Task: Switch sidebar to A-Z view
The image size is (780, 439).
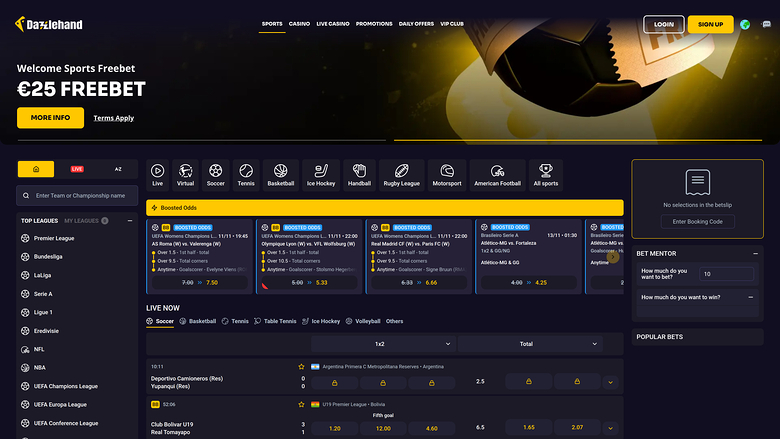Action: (118, 169)
